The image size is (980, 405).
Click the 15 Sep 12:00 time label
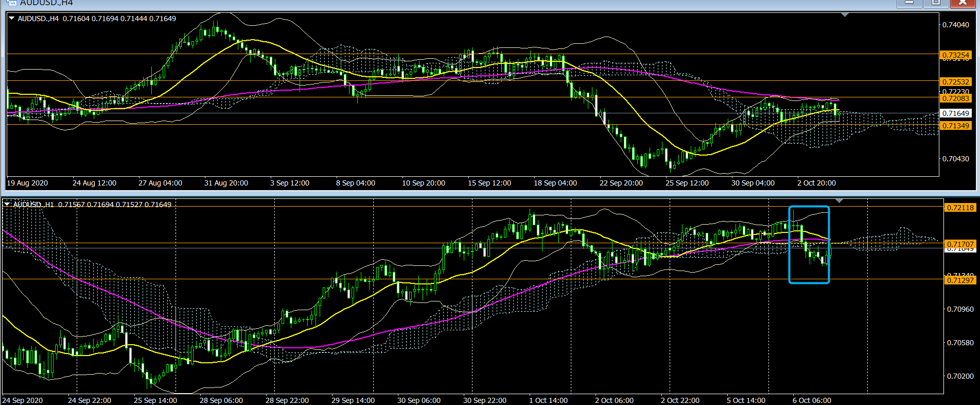489,183
